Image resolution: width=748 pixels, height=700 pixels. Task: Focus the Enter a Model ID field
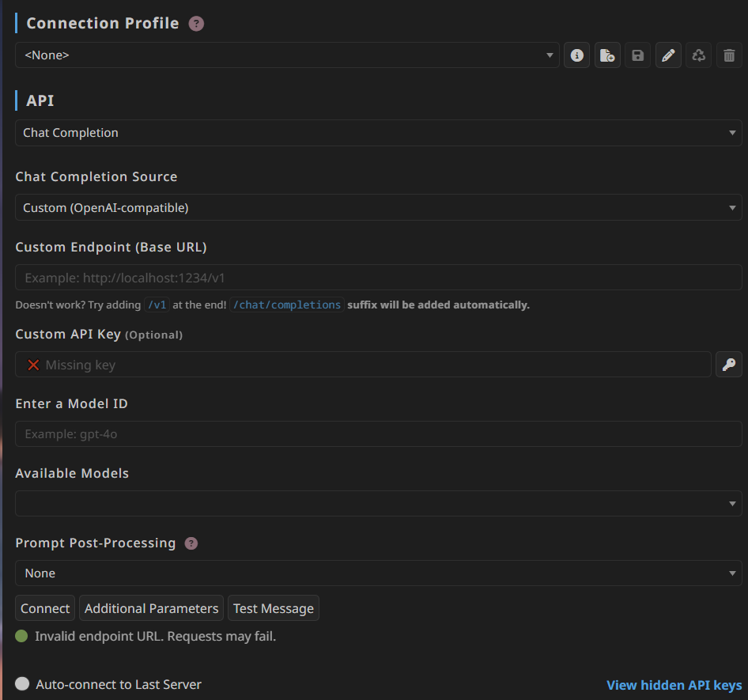(379, 433)
